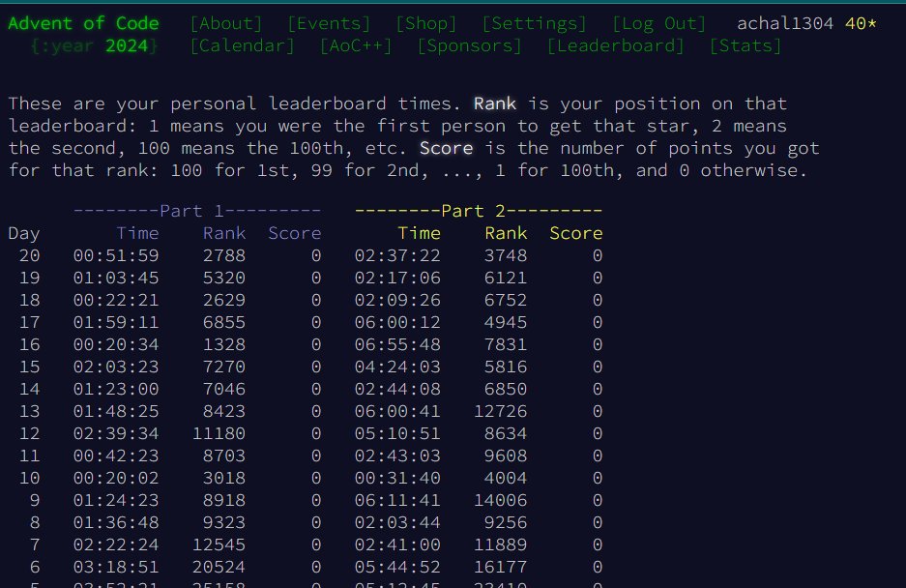
Task: Visit the Shop link
Action: [426, 23]
